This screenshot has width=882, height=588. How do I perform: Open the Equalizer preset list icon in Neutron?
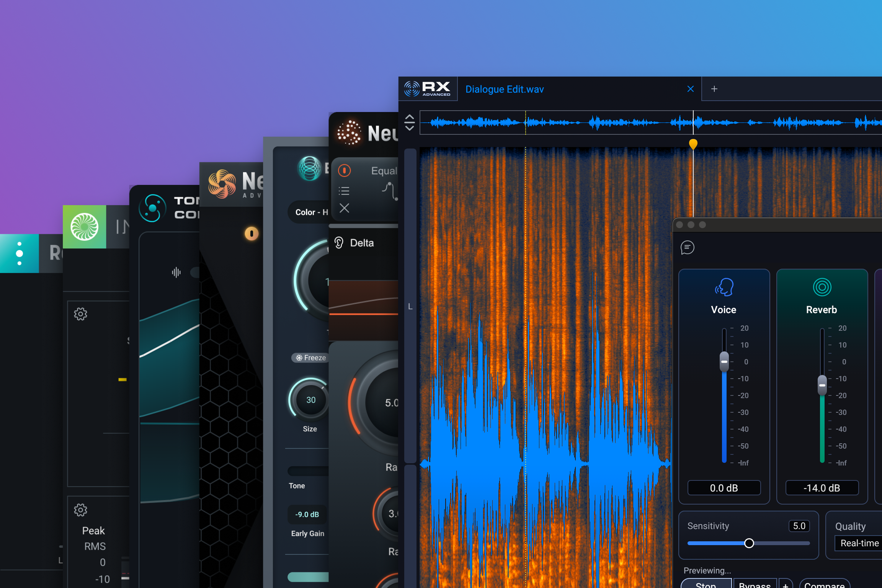(344, 191)
